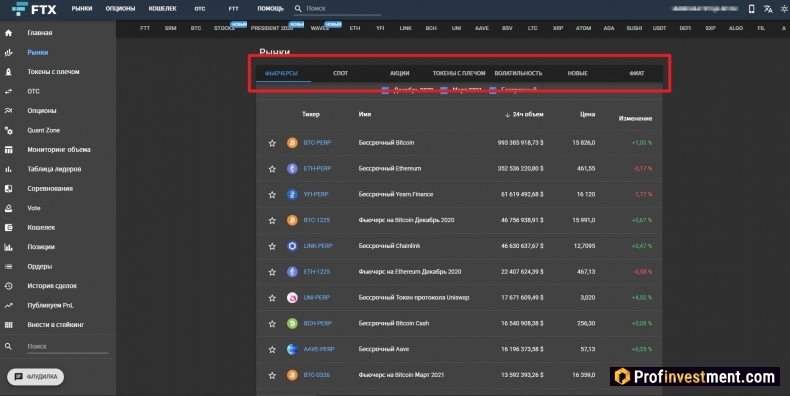Sort by 24ч объем column header

tap(524, 114)
